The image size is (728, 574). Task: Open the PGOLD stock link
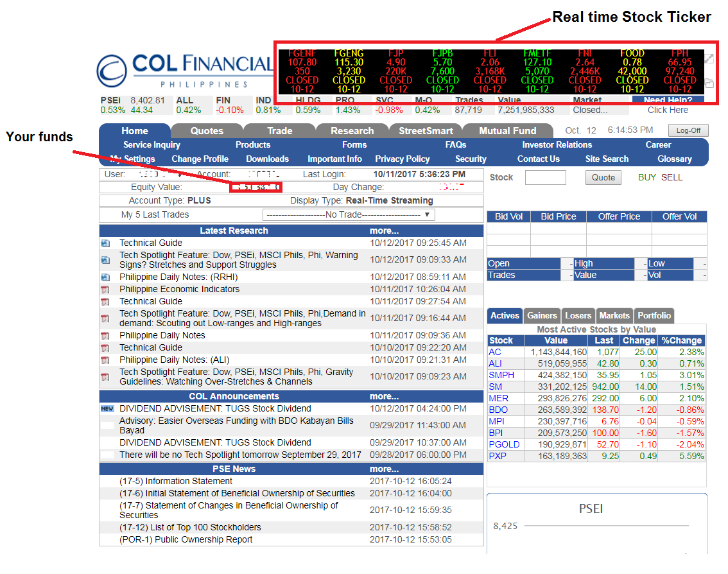(x=504, y=444)
